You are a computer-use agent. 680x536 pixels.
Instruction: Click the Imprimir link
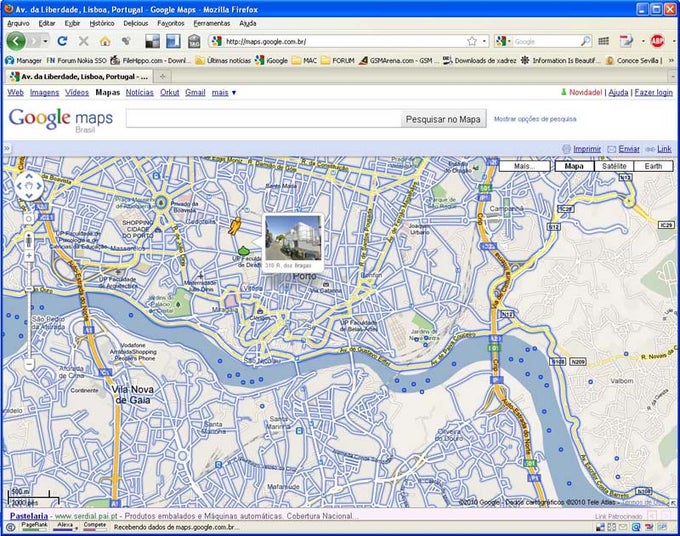click(587, 149)
